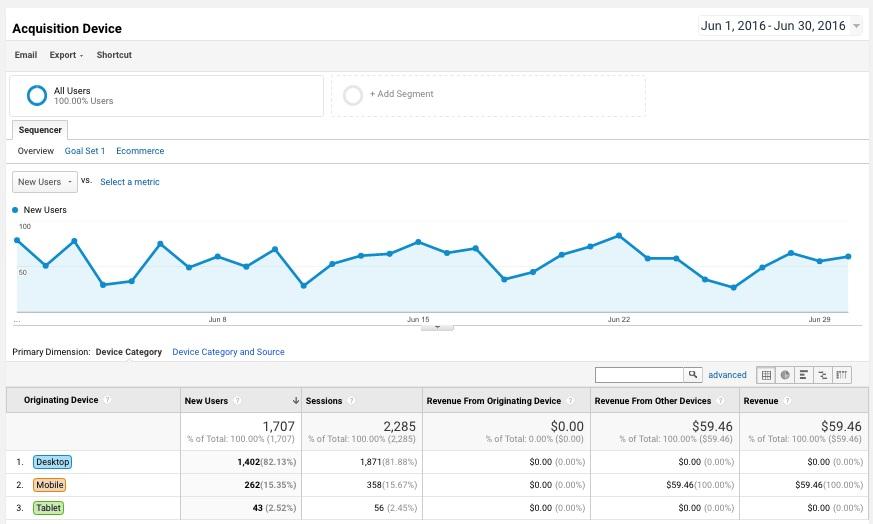Click the Device Category and Source link
The width and height of the screenshot is (873, 524).
pos(228,352)
